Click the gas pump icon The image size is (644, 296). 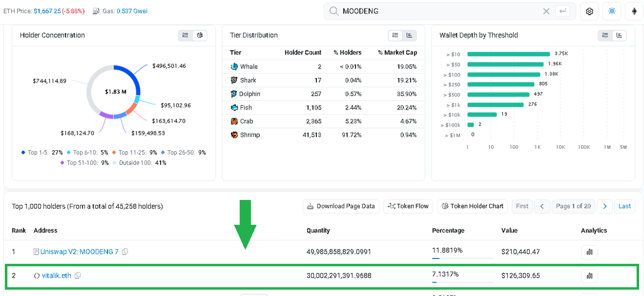[x=96, y=11]
